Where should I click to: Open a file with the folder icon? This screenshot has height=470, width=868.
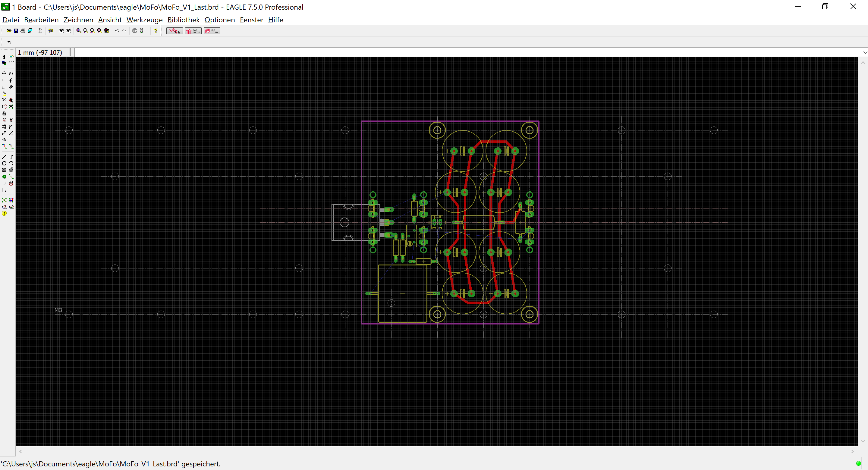pyautogui.click(x=9, y=31)
